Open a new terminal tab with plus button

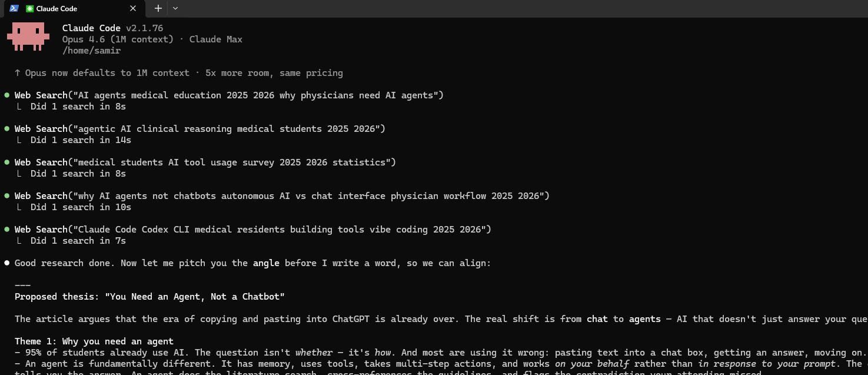tap(158, 8)
